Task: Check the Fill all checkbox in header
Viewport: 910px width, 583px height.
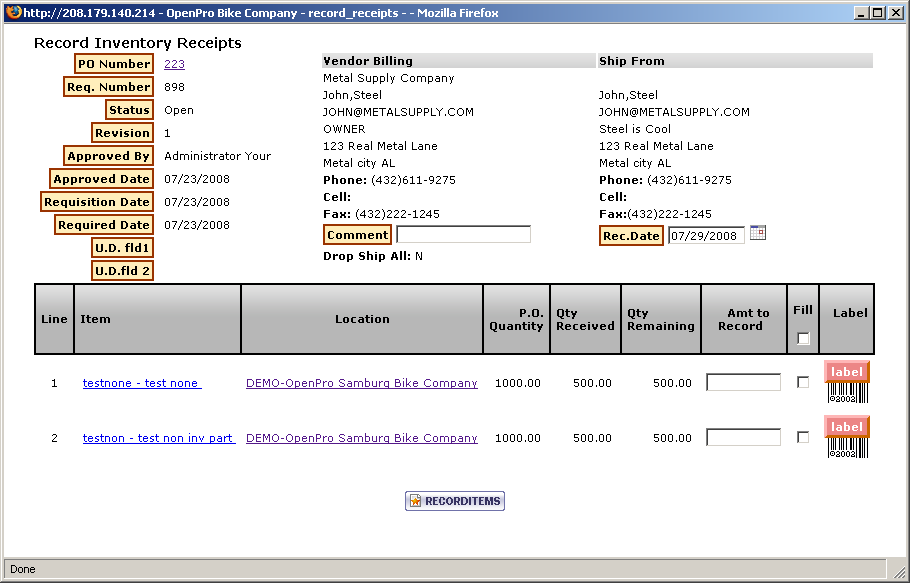Action: [x=803, y=338]
